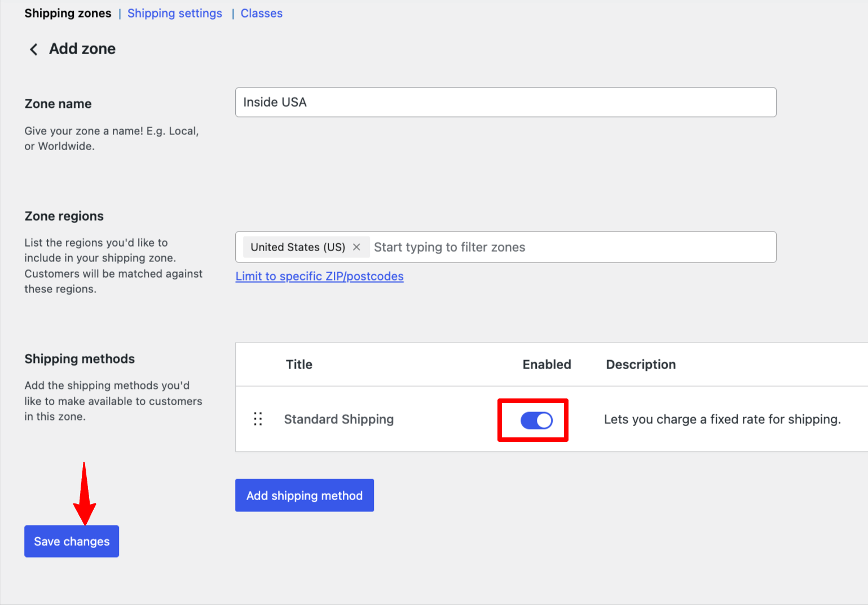The height and width of the screenshot is (605, 868).
Task: Open the Standard Shipping method title
Action: pyautogui.click(x=338, y=419)
